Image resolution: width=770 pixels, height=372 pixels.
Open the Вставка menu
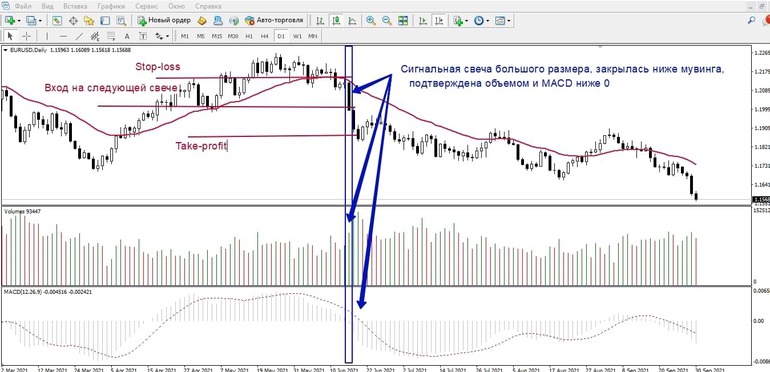tap(76, 7)
